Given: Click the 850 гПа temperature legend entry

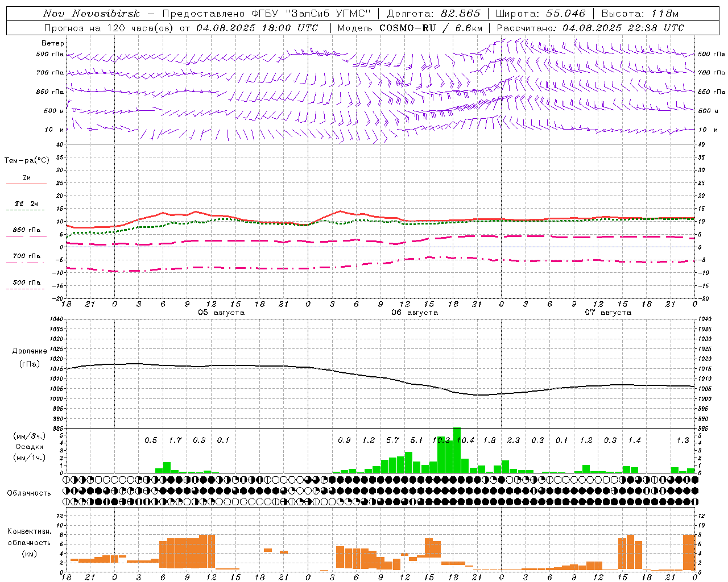Looking at the screenshot, I should [x=26, y=230].
